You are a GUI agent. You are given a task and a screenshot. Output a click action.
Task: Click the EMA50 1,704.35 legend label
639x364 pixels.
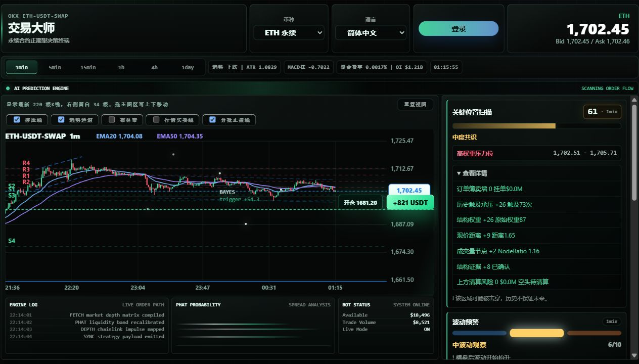pyautogui.click(x=180, y=136)
